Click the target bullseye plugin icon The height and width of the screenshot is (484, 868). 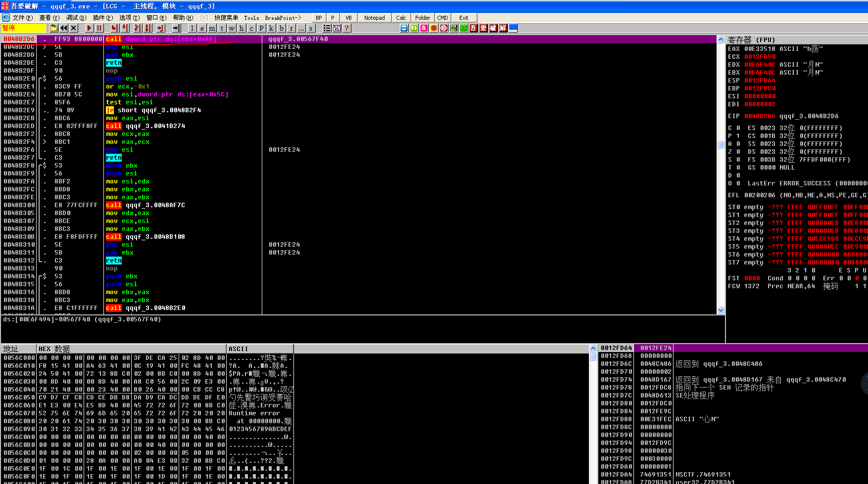pos(444,28)
